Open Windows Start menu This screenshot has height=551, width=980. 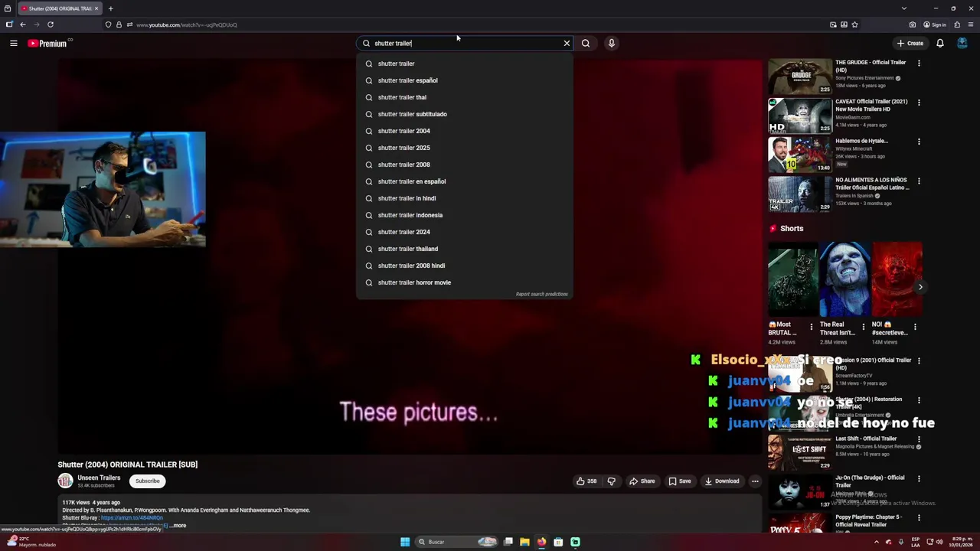[x=405, y=542]
